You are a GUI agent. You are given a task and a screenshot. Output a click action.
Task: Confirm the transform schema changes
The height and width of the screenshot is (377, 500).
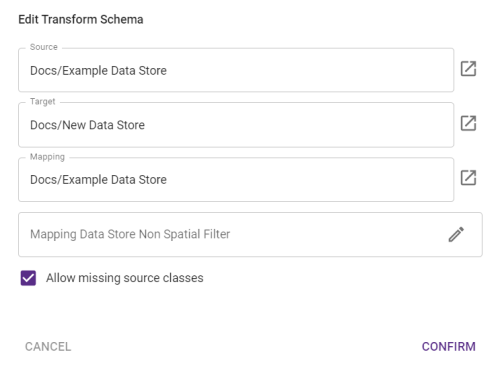pos(449,347)
